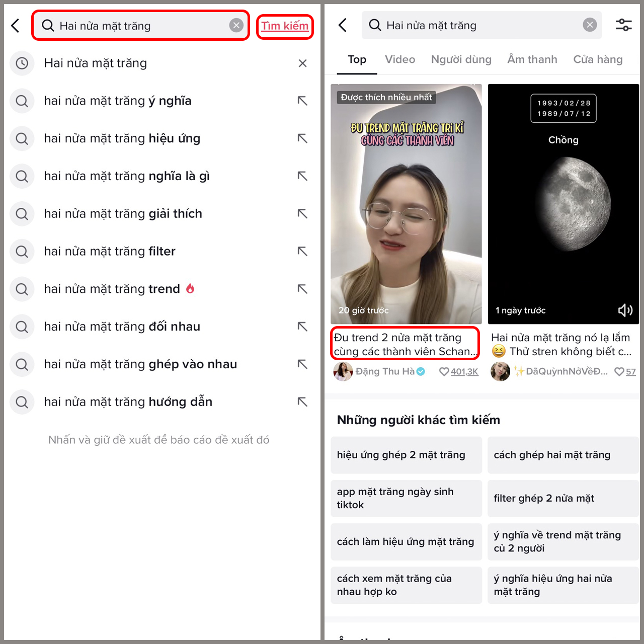Image resolution: width=644 pixels, height=644 pixels.
Task: Fill the search with the 'ý nghĩa' suggestion arrow
Action: [x=302, y=101]
